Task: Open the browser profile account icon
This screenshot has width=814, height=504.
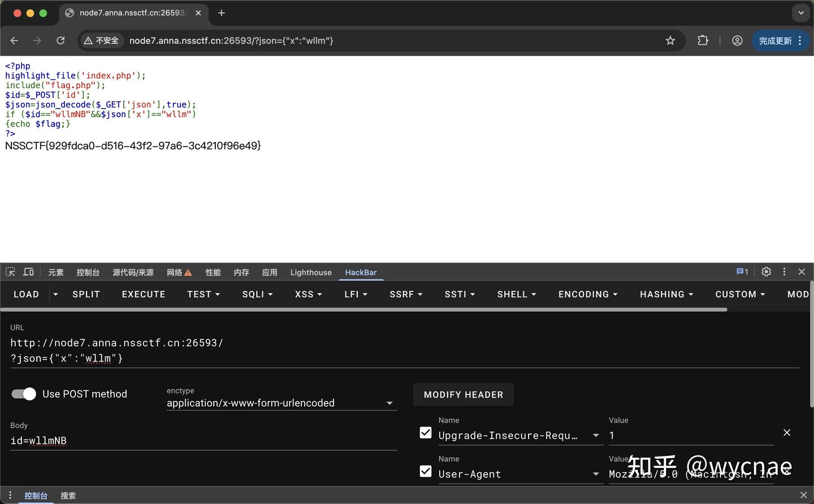Action: coord(737,40)
